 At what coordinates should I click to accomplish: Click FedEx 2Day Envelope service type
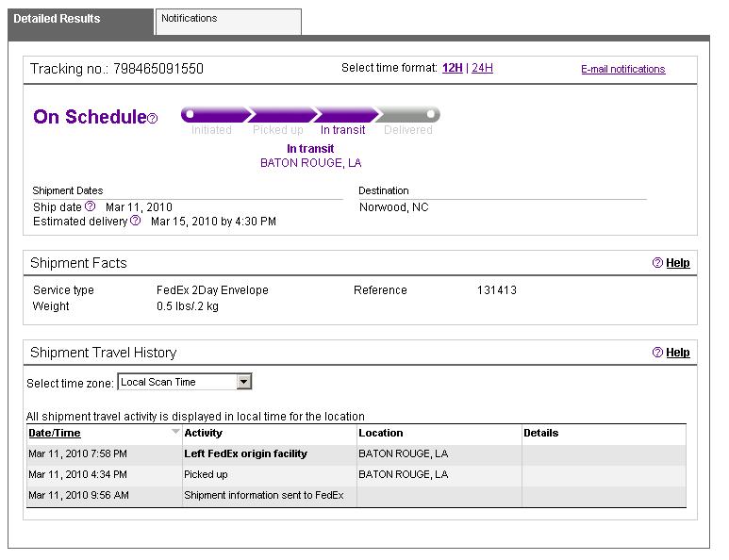pos(212,290)
